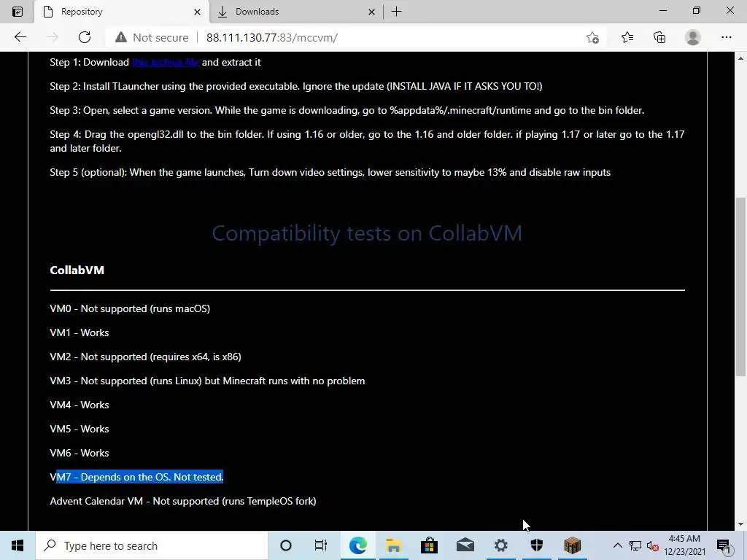Image resolution: width=747 pixels, height=560 pixels.
Task: Click the 'VM2 - Not supported' line
Action: click(x=145, y=357)
